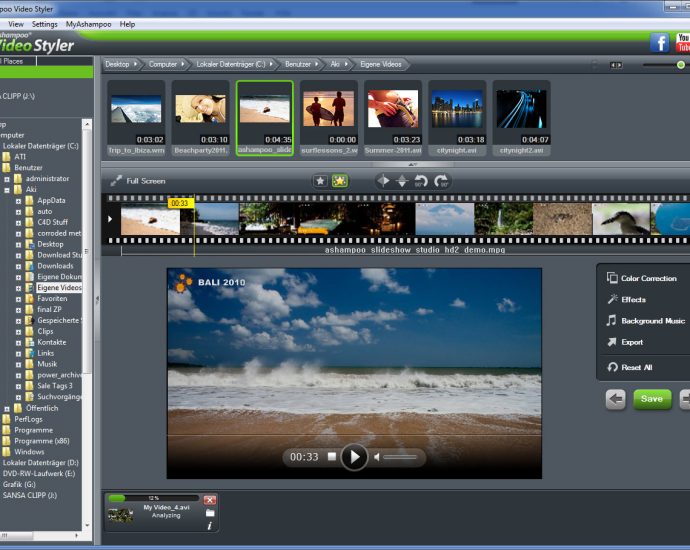This screenshot has width=690, height=550.
Task: Select the surflessons_2 video thumbnail
Action: click(x=329, y=118)
